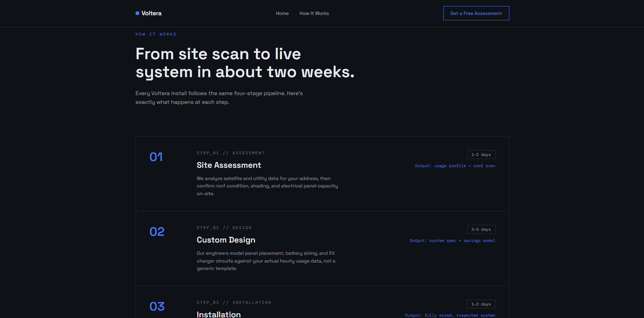The width and height of the screenshot is (644, 318).
Task: Click the Voltera blue square logo icon
Action: pos(137,13)
